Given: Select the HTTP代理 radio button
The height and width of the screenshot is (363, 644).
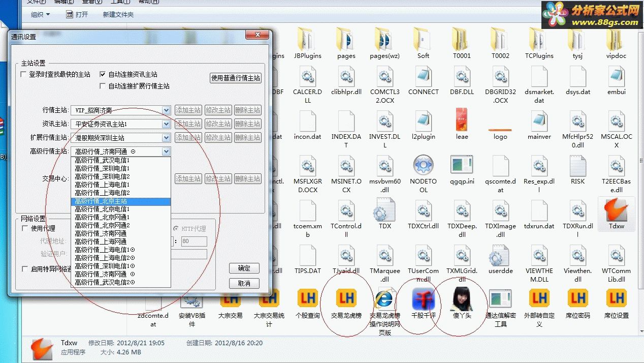Looking at the screenshot, I should pyautogui.click(x=176, y=229).
